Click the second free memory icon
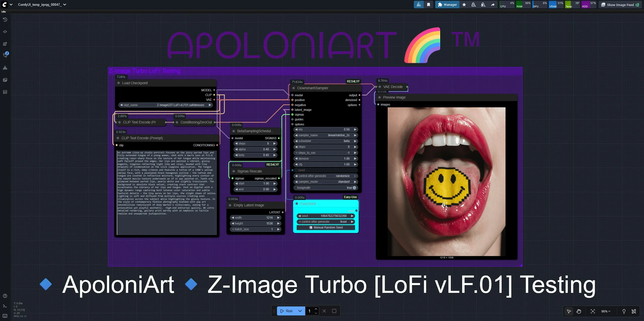Viewport: 644px width, 321px height. coord(483,5)
